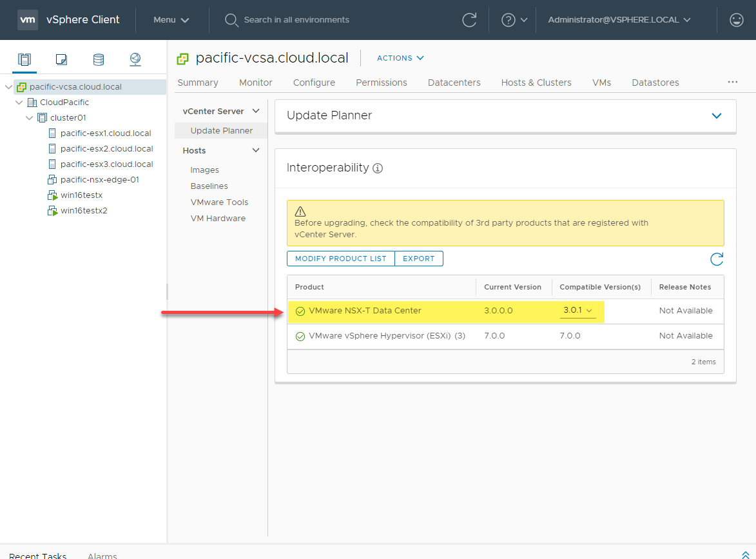This screenshot has width=756, height=559.
Task: Select Update Planner in side menu
Action: (x=221, y=131)
